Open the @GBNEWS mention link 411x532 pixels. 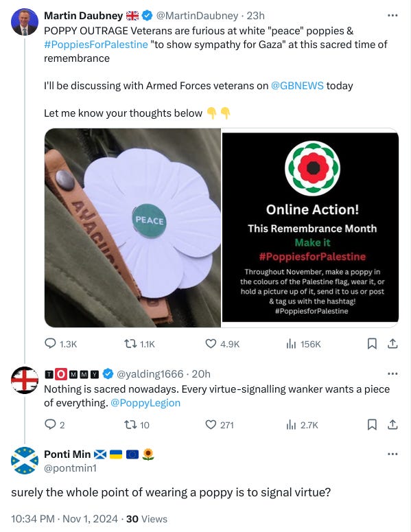297,86
